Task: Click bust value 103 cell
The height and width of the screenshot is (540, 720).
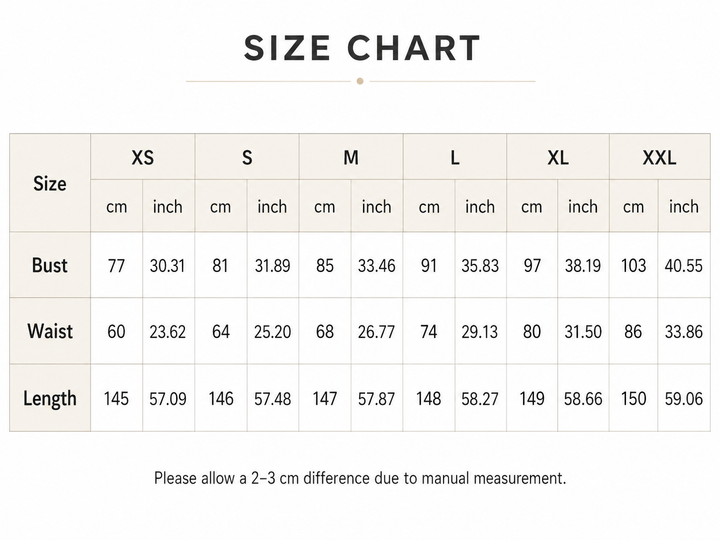Action: pyautogui.click(x=634, y=265)
